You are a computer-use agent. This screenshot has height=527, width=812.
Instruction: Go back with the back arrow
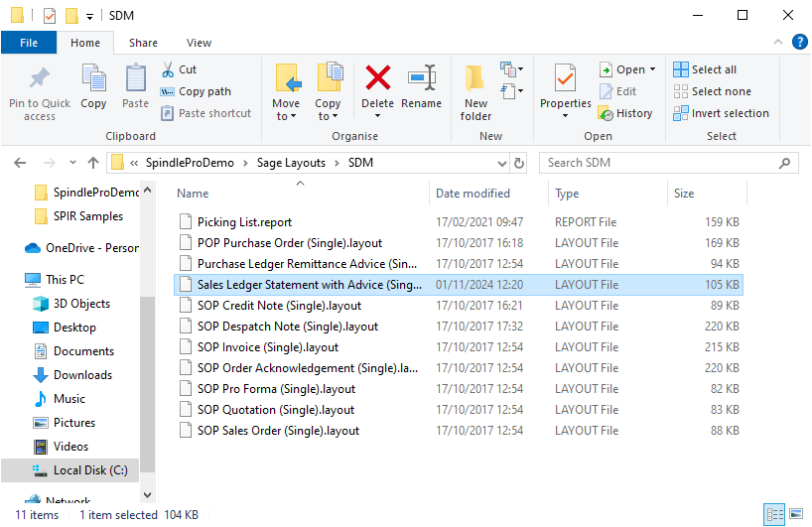tap(20, 163)
